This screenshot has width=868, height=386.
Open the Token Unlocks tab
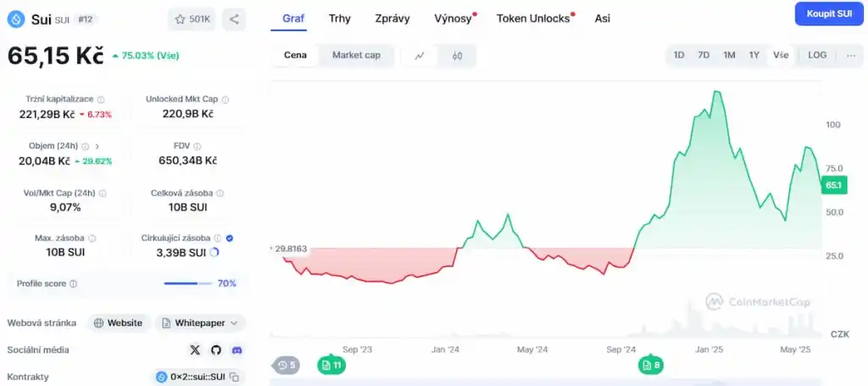[x=533, y=18]
